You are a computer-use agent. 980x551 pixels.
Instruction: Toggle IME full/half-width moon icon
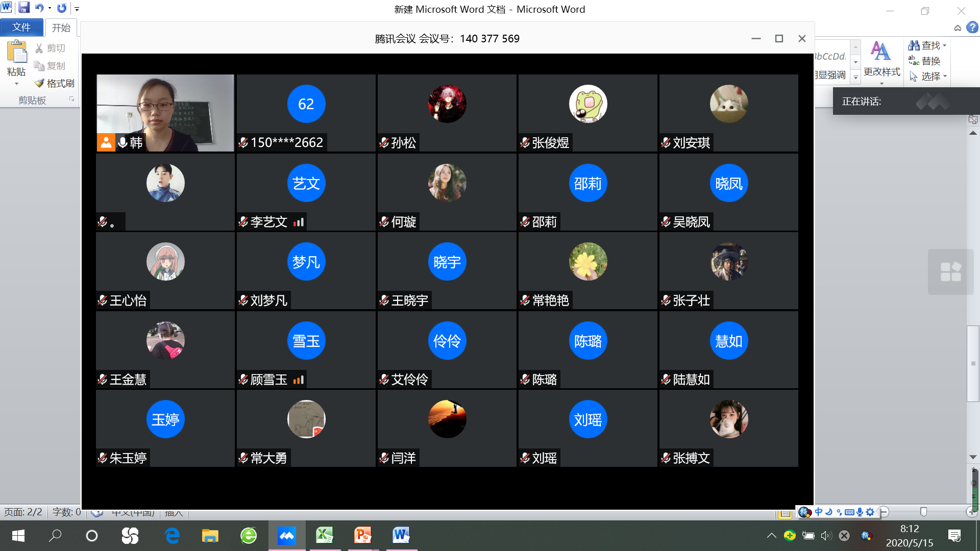(x=829, y=512)
